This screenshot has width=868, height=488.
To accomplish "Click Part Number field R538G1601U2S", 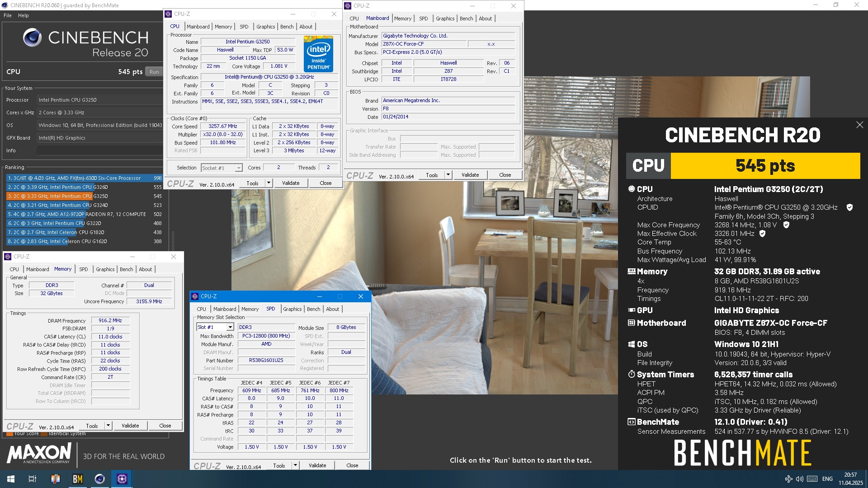I will 266,361.
